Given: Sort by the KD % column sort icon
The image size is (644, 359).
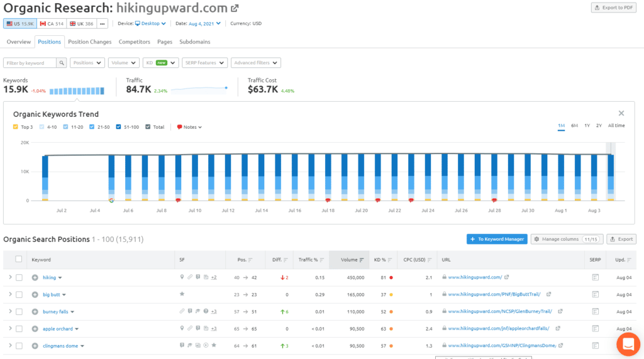Looking at the screenshot, I should pos(390,260).
